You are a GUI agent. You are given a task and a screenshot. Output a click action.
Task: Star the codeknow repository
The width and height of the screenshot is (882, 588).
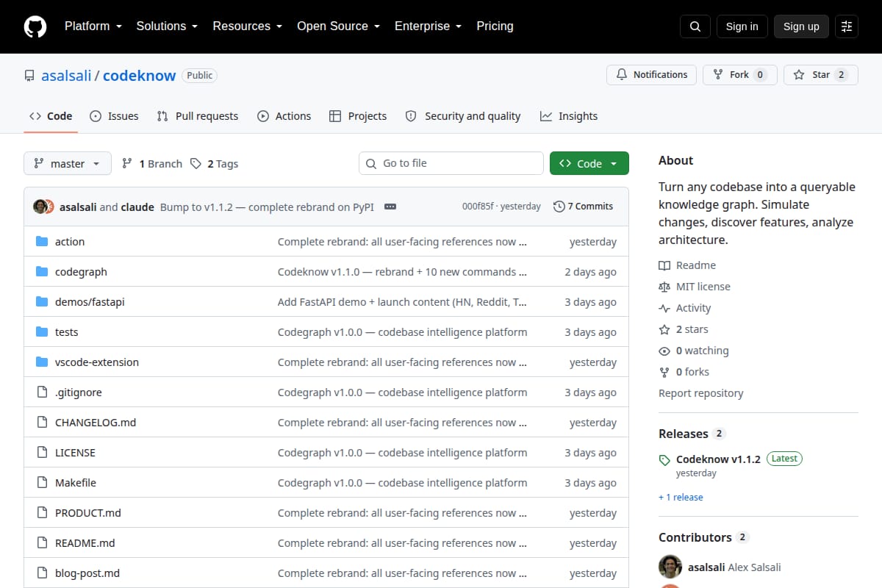coord(820,75)
